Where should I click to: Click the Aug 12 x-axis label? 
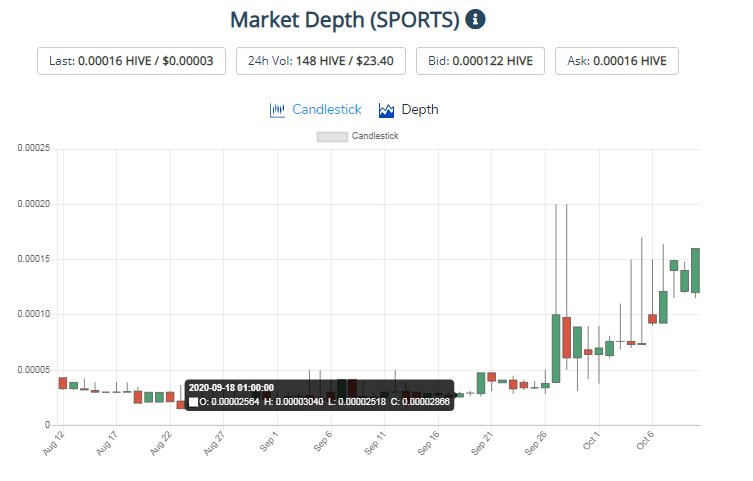(53, 443)
